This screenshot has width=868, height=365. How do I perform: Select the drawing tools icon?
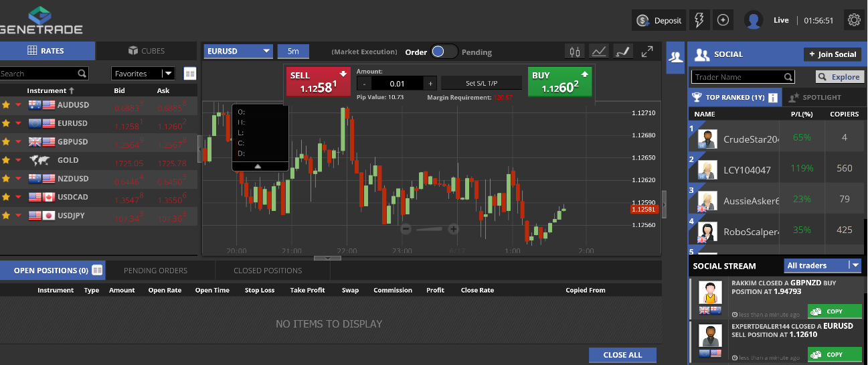coord(623,52)
